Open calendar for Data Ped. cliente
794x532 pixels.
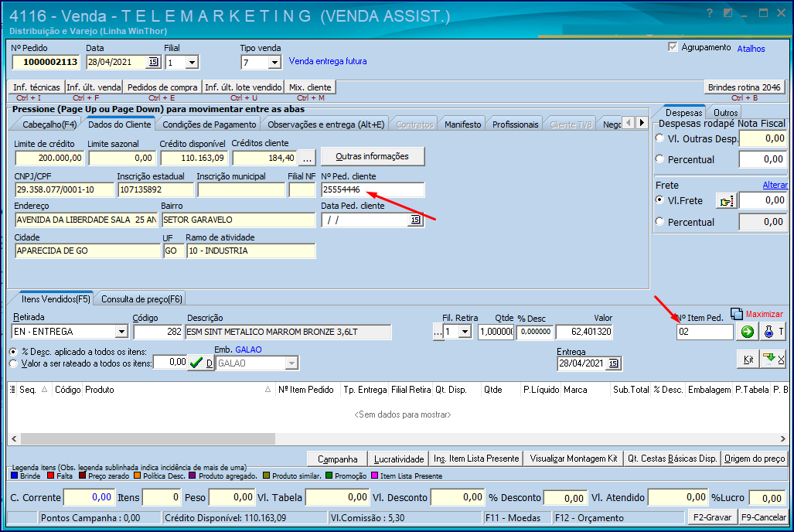(415, 220)
